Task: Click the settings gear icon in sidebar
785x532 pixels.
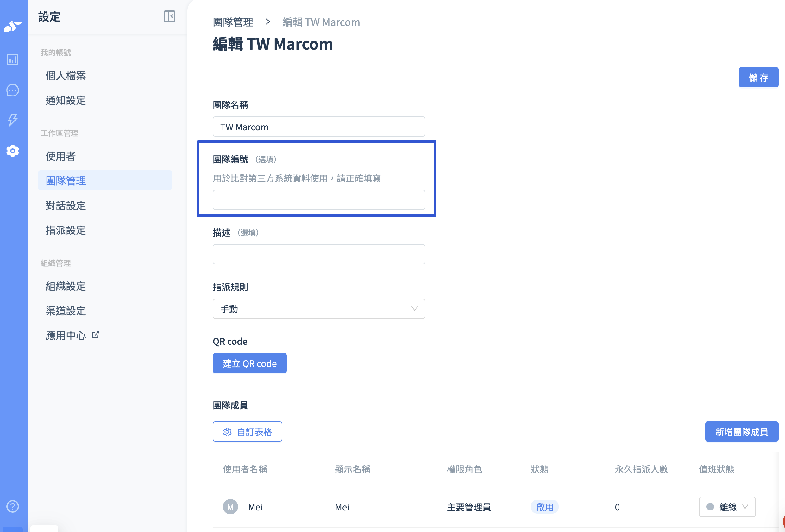Action: coord(13,151)
